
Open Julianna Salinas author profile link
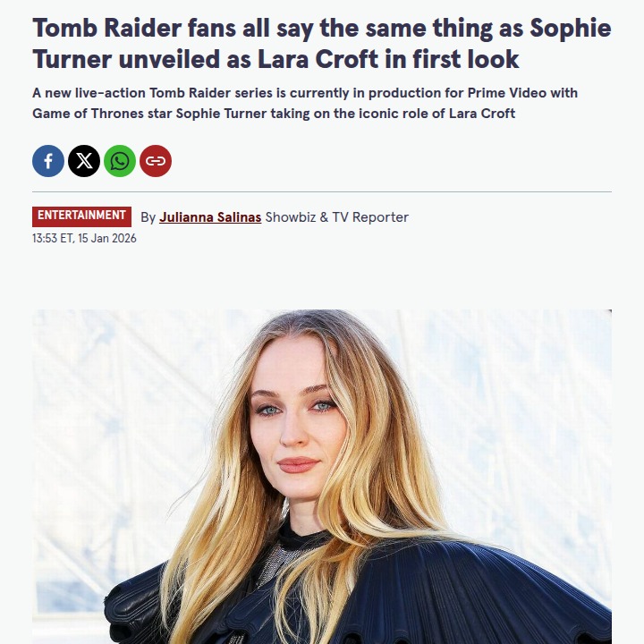click(x=210, y=217)
